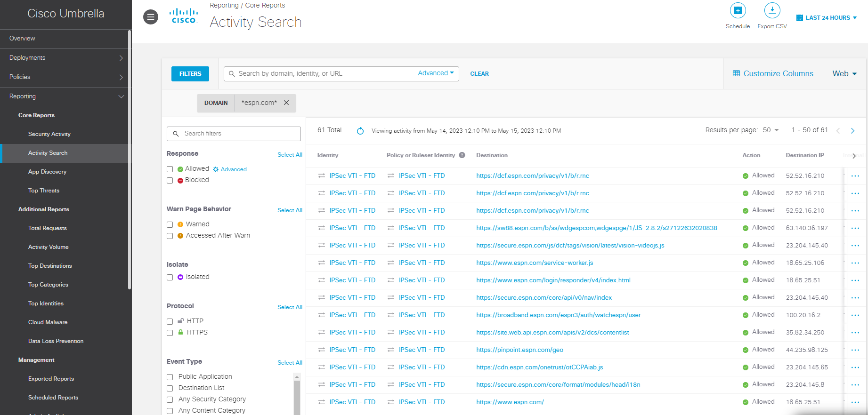Check the Isolated checkbox

(x=170, y=278)
